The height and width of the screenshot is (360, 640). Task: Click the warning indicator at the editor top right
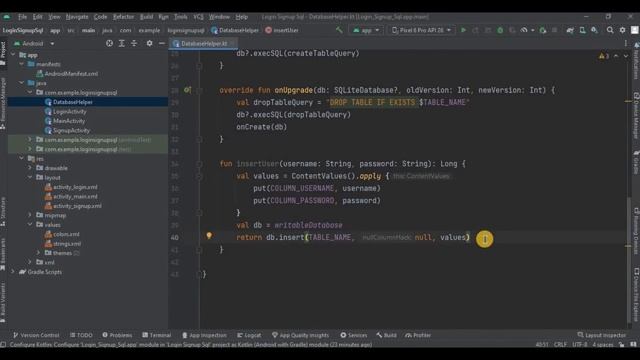pyautogui.click(x=604, y=56)
